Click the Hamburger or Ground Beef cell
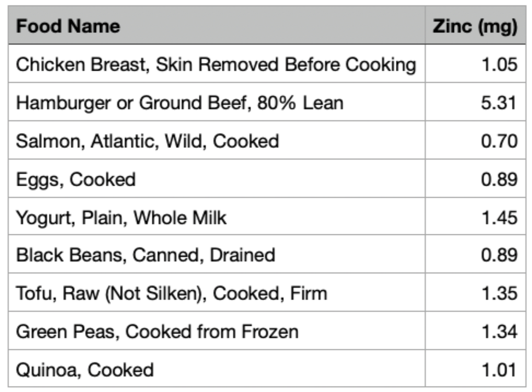Screen dimensions: 532x392 [x=216, y=102]
